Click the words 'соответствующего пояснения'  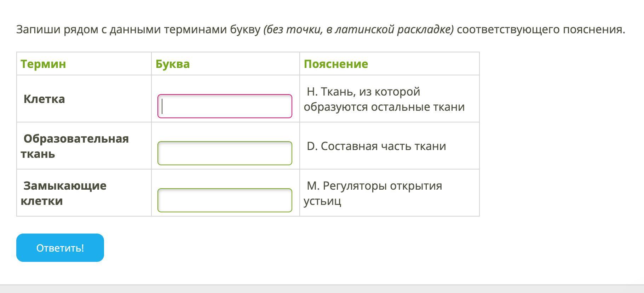(x=540, y=29)
